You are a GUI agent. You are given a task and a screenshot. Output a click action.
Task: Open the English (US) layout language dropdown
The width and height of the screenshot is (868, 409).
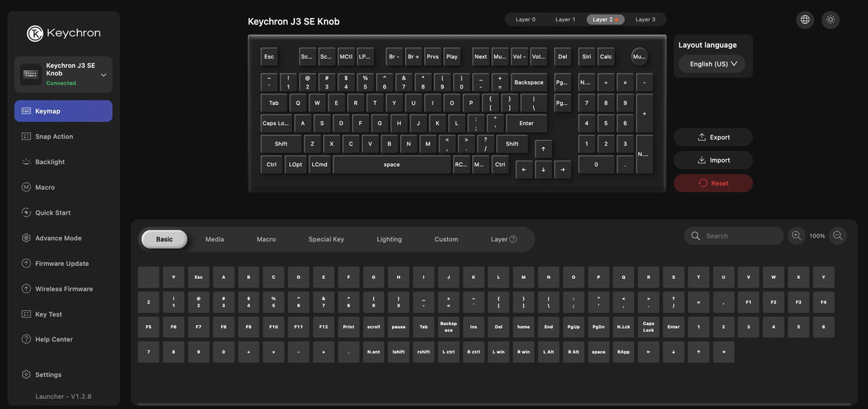point(712,64)
